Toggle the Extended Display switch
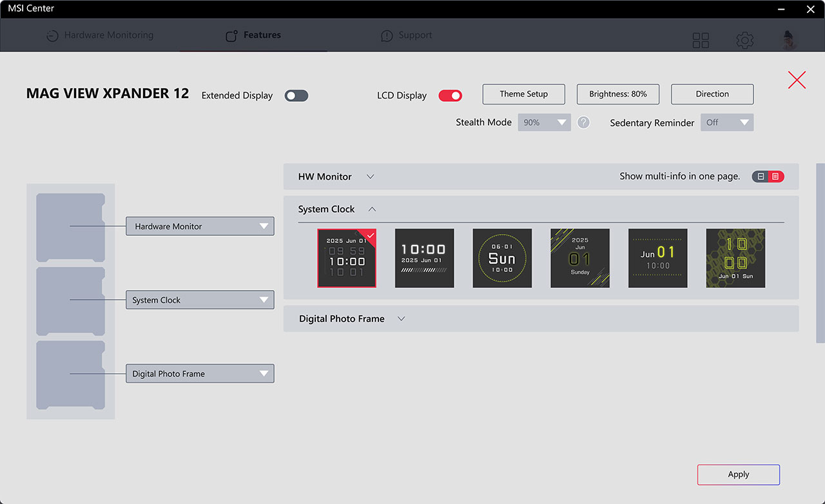825x504 pixels. (296, 95)
